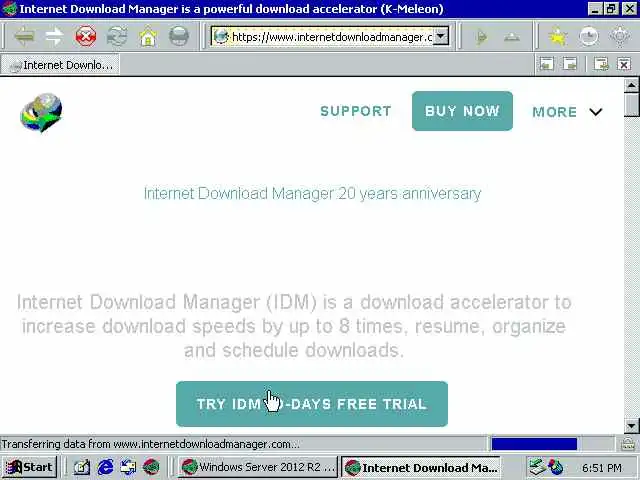Close current tab via tab-bar X

point(624,64)
